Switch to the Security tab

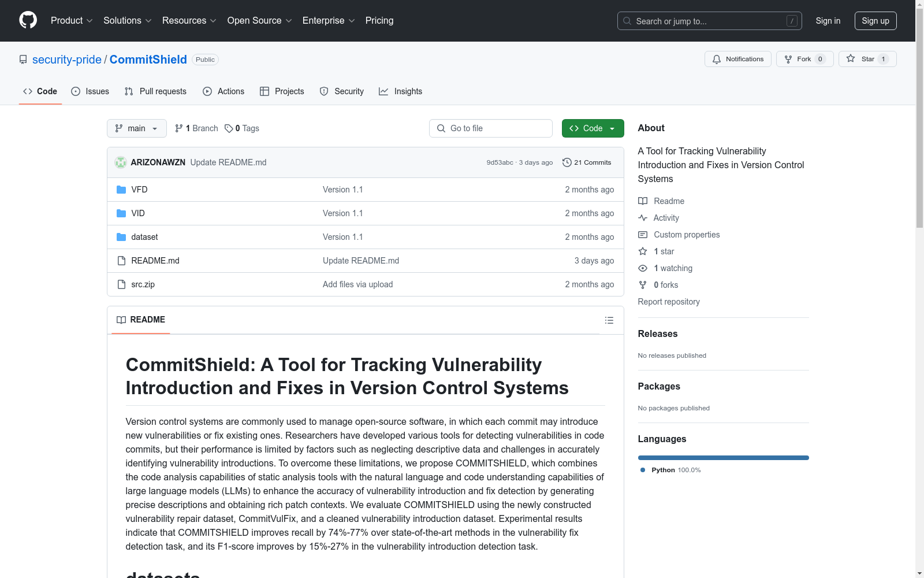[x=342, y=91]
